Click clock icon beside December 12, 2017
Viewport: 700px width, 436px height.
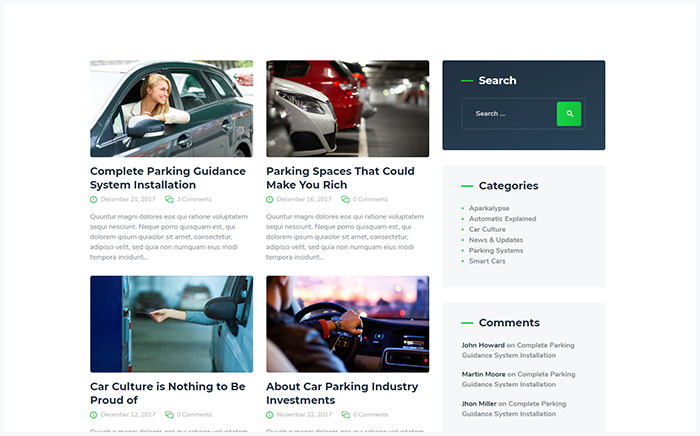93,415
